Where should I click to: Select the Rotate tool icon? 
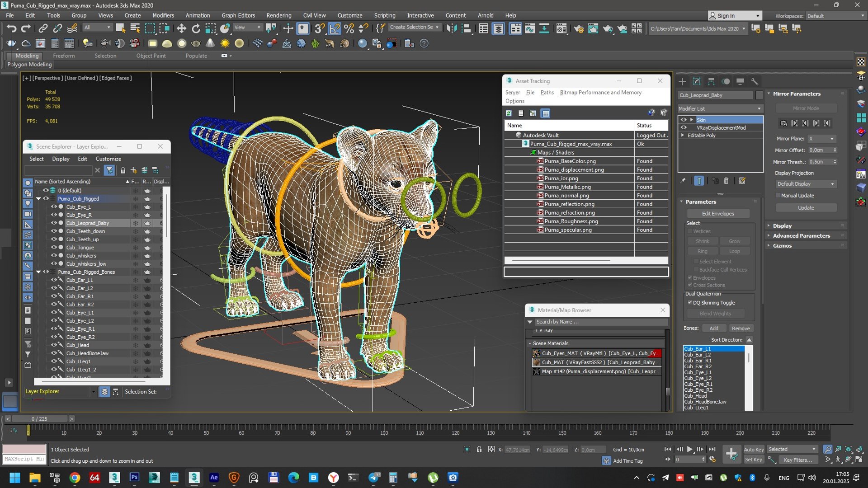196,28
